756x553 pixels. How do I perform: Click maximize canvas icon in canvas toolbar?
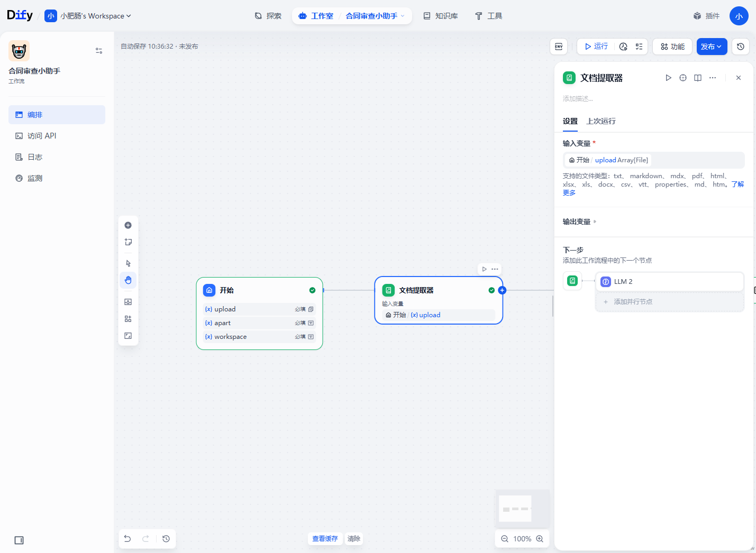tap(128, 336)
